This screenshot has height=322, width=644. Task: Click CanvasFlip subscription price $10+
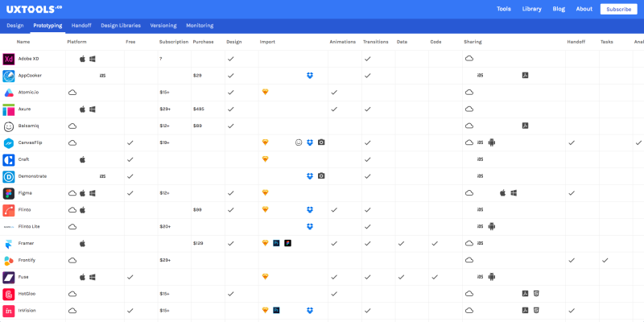tap(165, 143)
